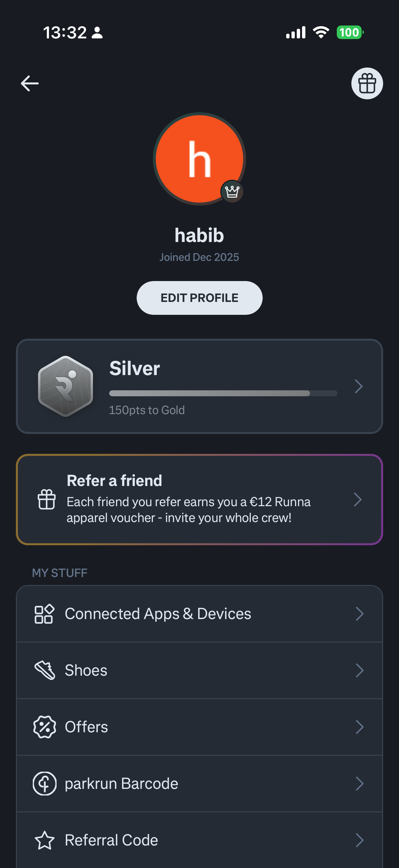Tap the parkrun tree logo icon

click(x=44, y=784)
